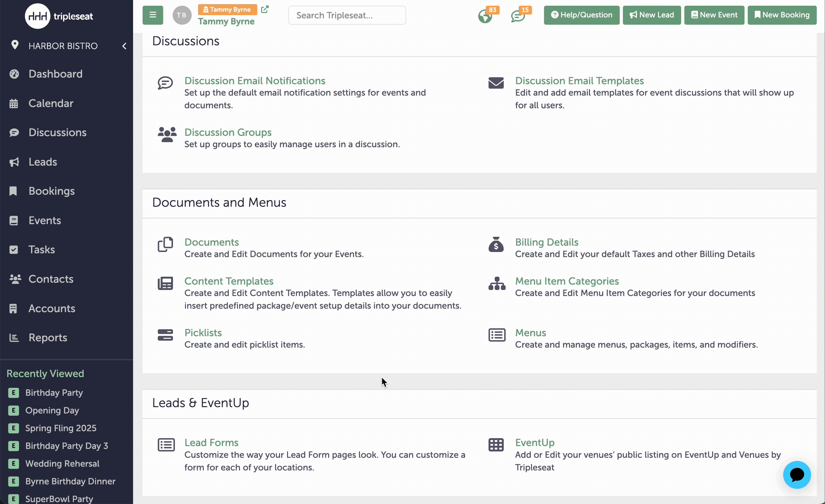Click into the Search Tripleseat field
This screenshot has height=504, width=825.
point(347,15)
